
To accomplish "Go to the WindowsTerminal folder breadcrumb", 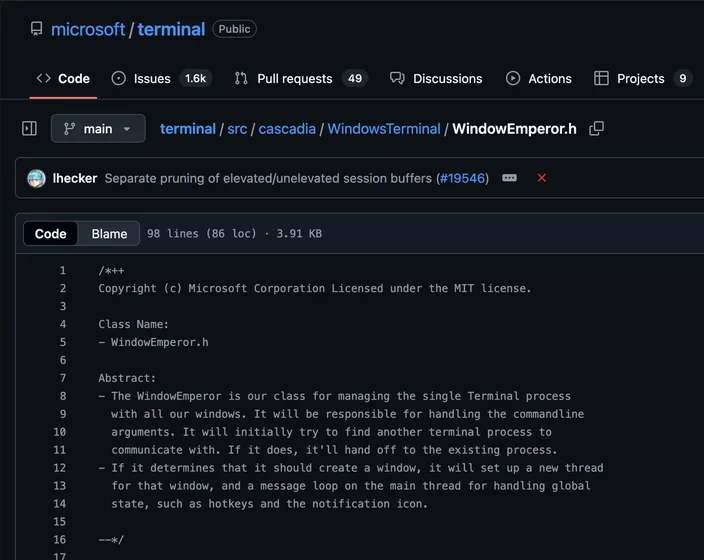I will pyautogui.click(x=384, y=129).
